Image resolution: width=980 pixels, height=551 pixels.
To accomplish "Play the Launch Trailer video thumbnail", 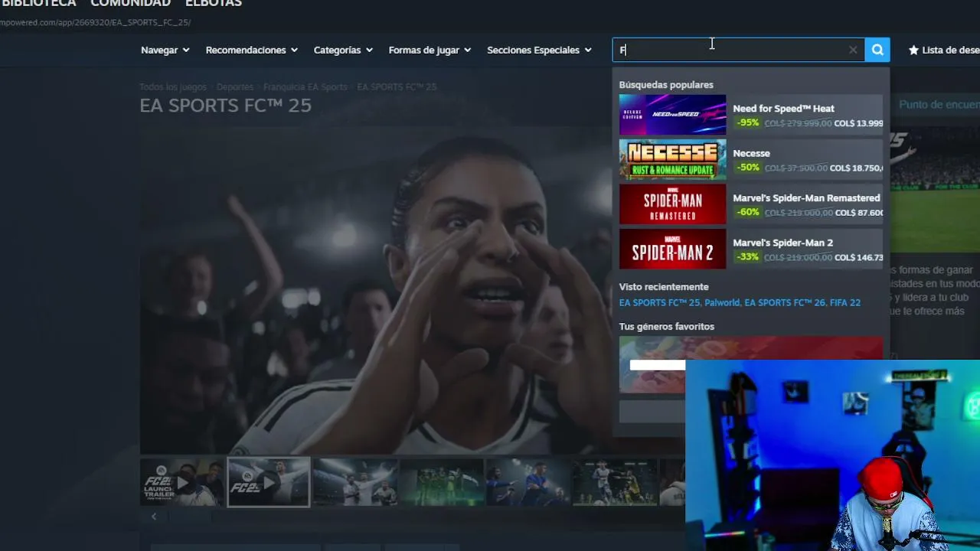I will pyautogui.click(x=182, y=482).
